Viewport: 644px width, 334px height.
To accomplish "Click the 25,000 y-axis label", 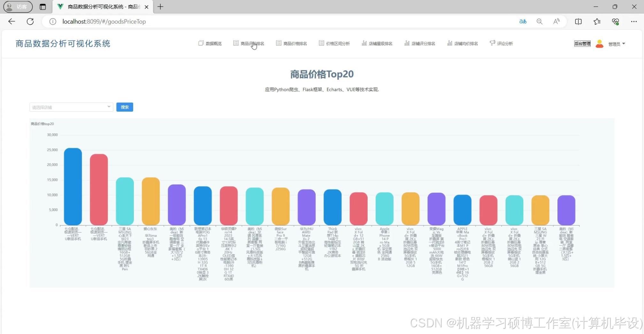I will [x=52, y=150].
